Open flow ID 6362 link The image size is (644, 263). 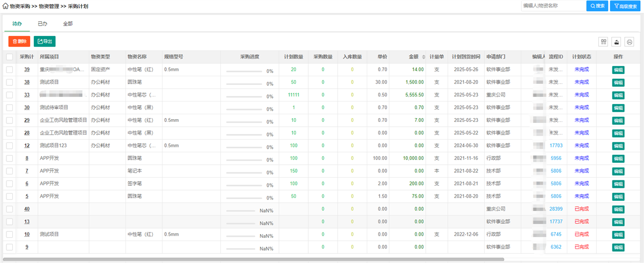click(556, 247)
